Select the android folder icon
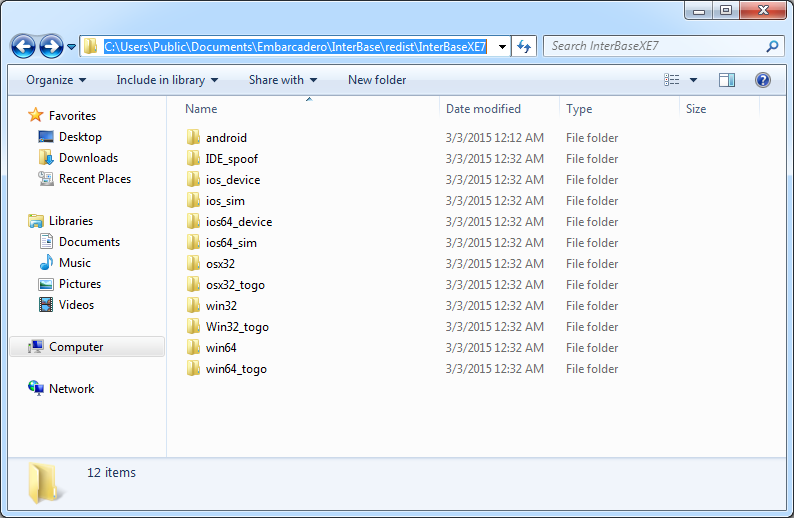Screen dimensions: 794x518 tap(194, 138)
